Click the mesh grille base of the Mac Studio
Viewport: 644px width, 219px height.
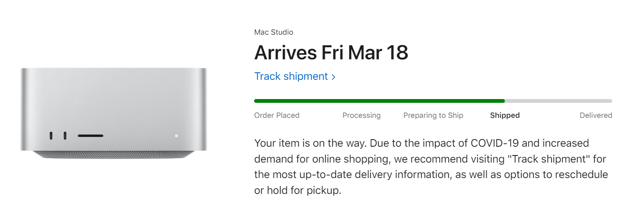pyautogui.click(x=113, y=154)
